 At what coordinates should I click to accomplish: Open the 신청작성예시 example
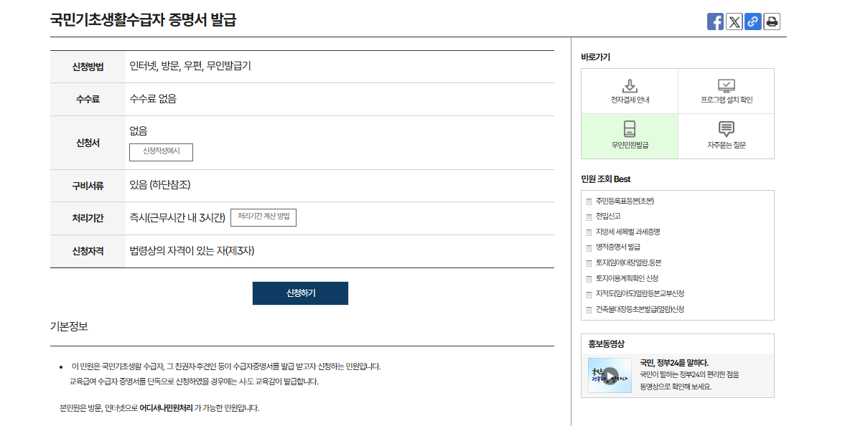pos(161,152)
